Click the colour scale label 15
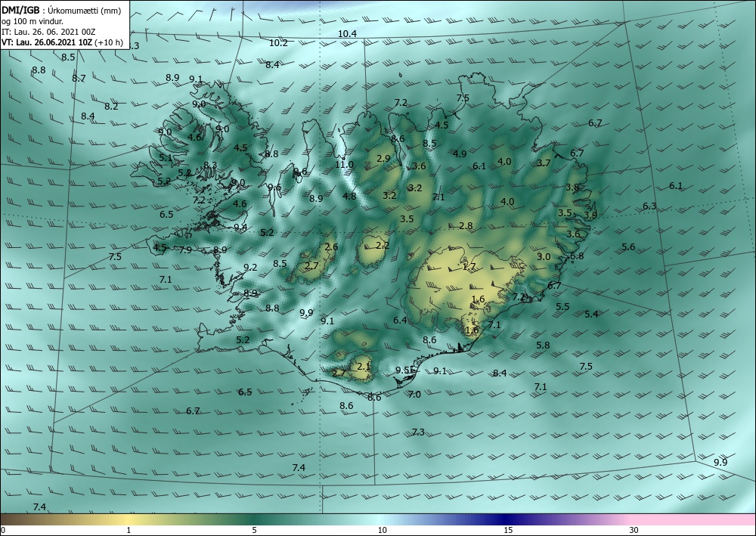 (508, 531)
